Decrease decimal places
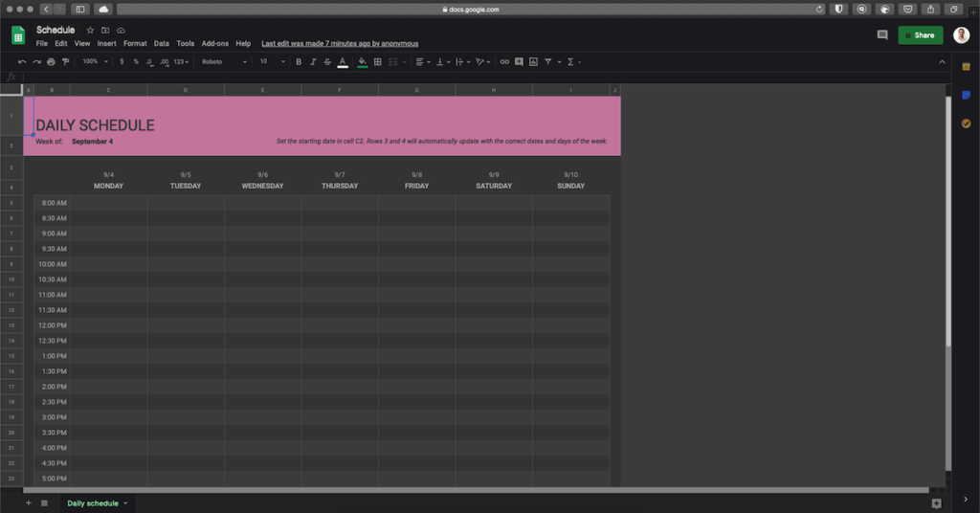 [149, 62]
